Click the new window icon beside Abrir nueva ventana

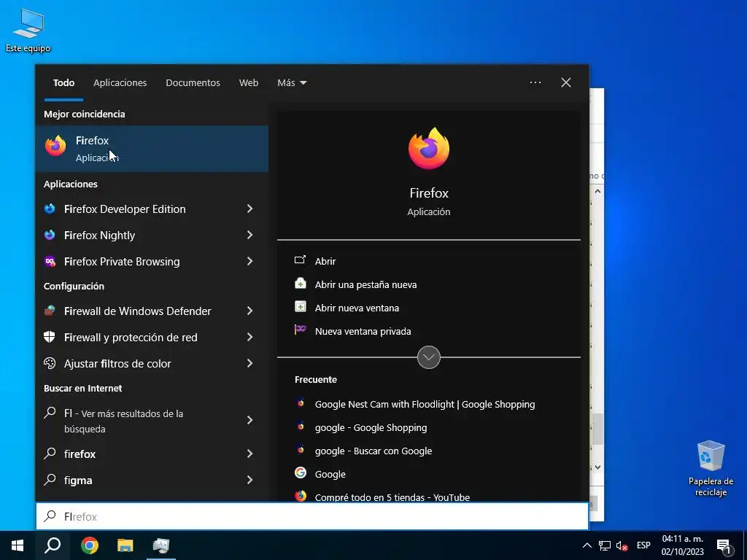pos(300,307)
